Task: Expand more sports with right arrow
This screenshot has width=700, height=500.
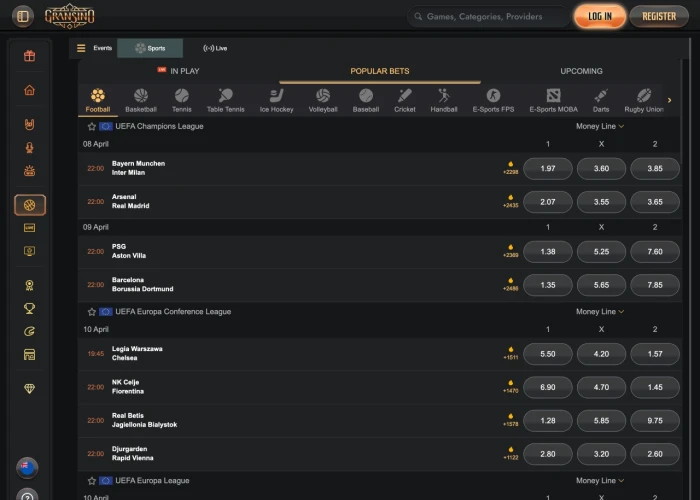Action: (x=669, y=100)
